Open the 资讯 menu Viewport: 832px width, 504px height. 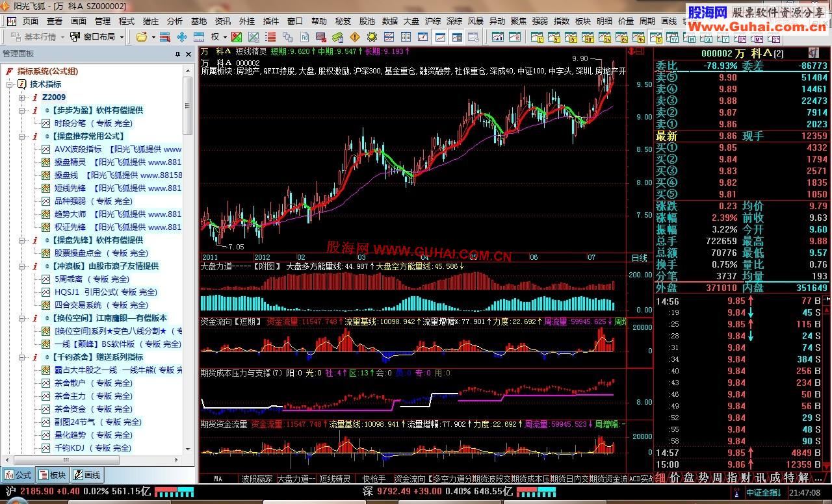[223, 21]
